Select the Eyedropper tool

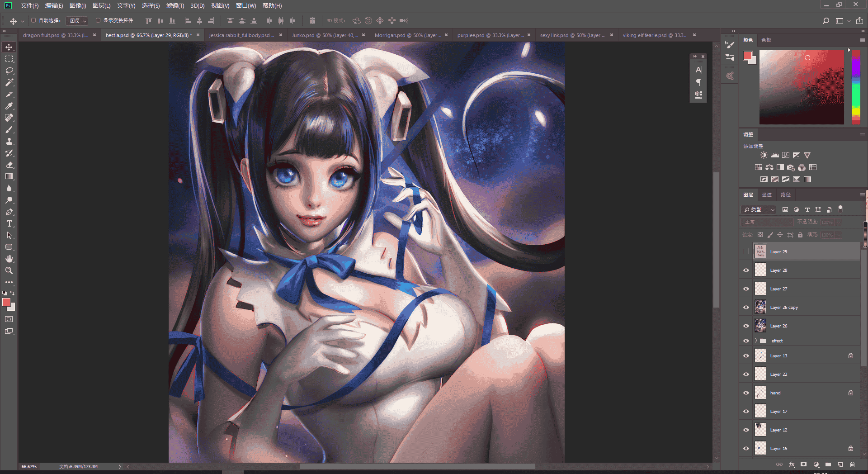[9, 106]
